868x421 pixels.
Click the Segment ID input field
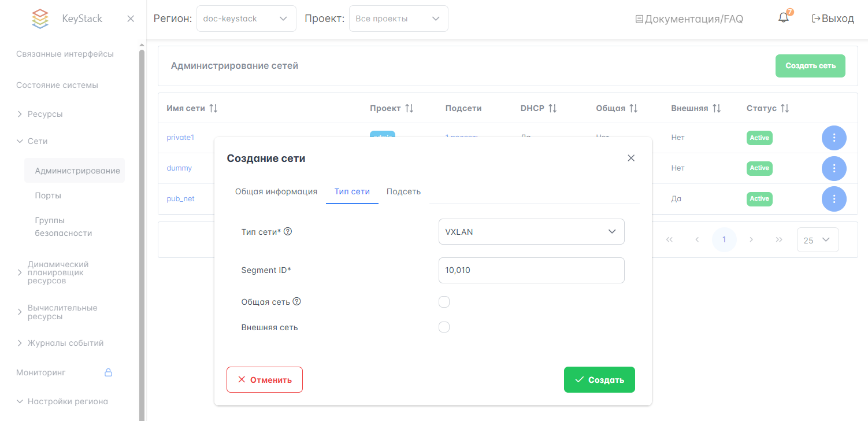(531, 270)
